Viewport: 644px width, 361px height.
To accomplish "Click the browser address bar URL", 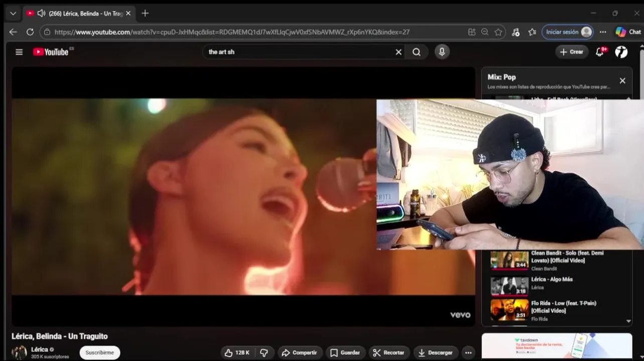I will click(x=232, y=32).
